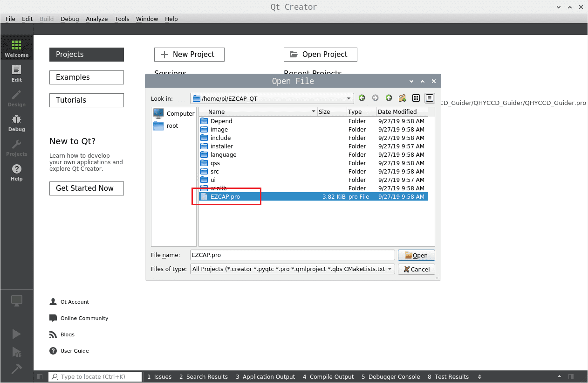This screenshot has height=383, width=588.
Task: Switch the file dialog to Detail View
Action: point(430,98)
